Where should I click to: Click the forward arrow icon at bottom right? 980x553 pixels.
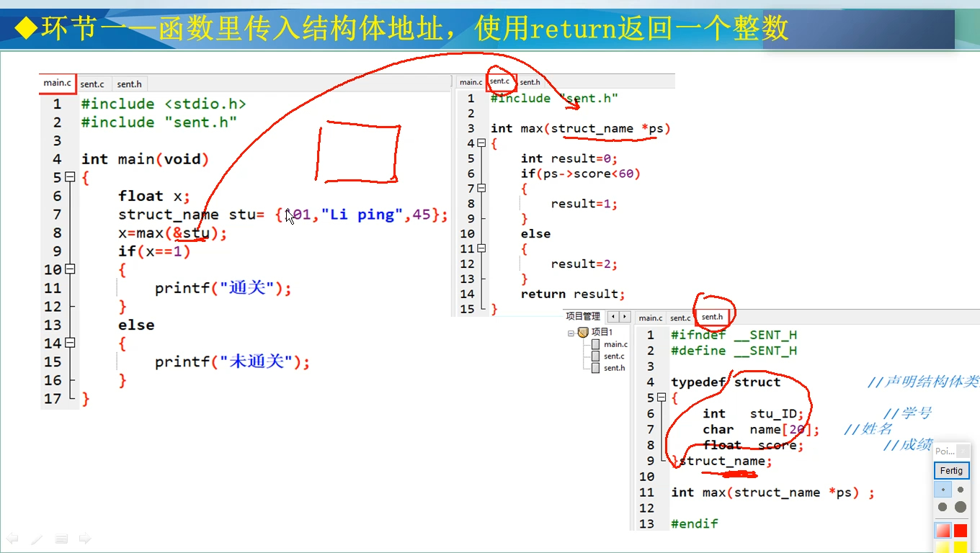(x=84, y=539)
